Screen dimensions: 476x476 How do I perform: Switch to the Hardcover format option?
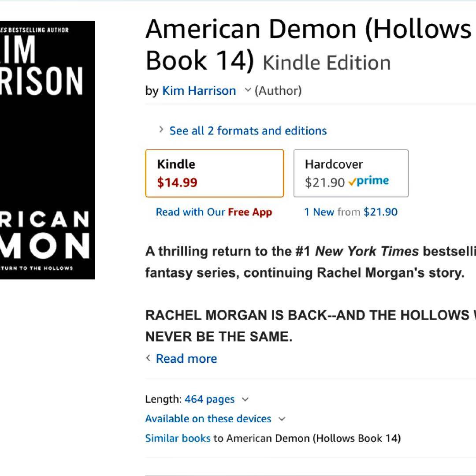pos(351,173)
